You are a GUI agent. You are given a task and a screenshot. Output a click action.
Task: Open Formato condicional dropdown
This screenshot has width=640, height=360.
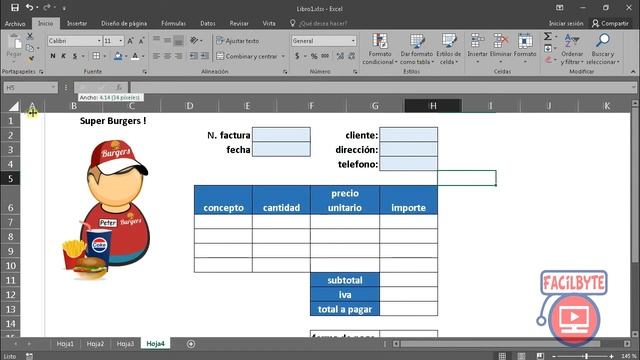(x=380, y=49)
